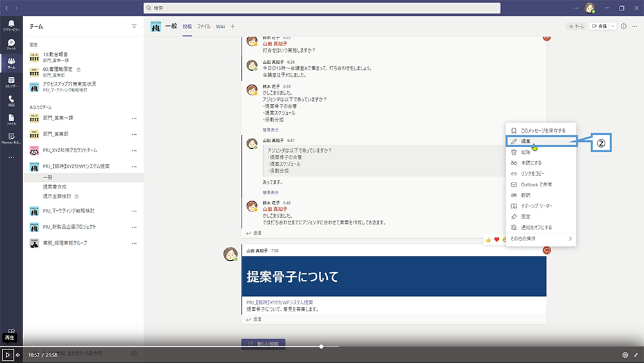The width and height of the screenshot is (644, 363).
Task: Open the Teams (チーム) sidebar icon
Action: click(x=11, y=63)
